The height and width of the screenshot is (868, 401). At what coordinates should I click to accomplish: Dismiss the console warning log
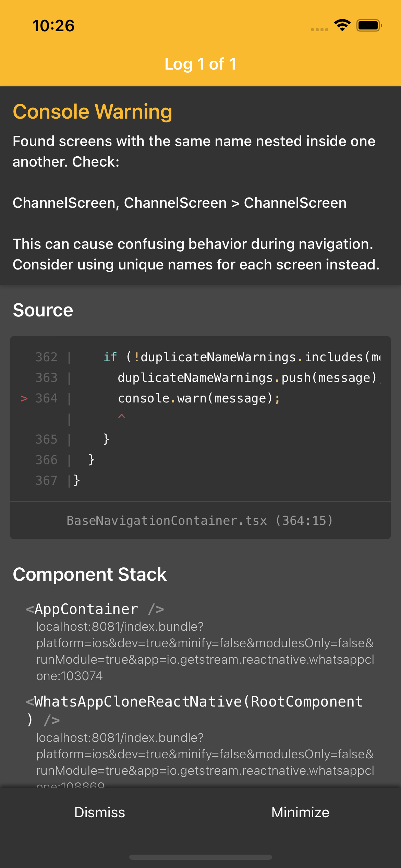click(100, 812)
